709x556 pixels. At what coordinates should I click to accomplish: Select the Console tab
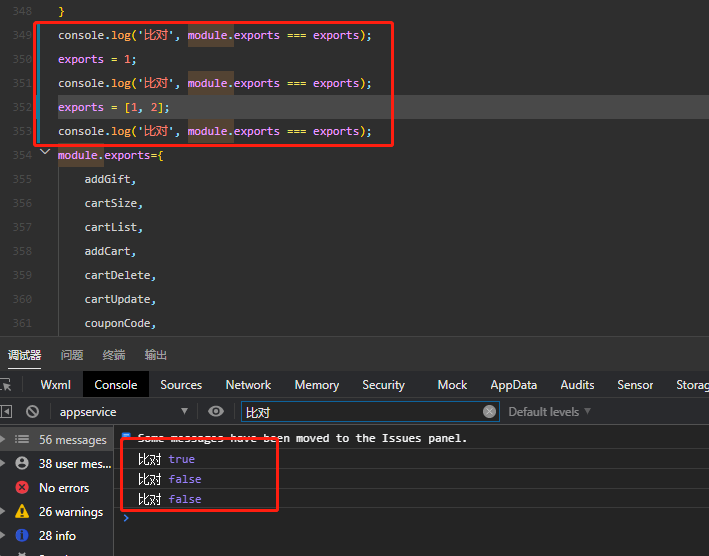pyautogui.click(x=116, y=385)
